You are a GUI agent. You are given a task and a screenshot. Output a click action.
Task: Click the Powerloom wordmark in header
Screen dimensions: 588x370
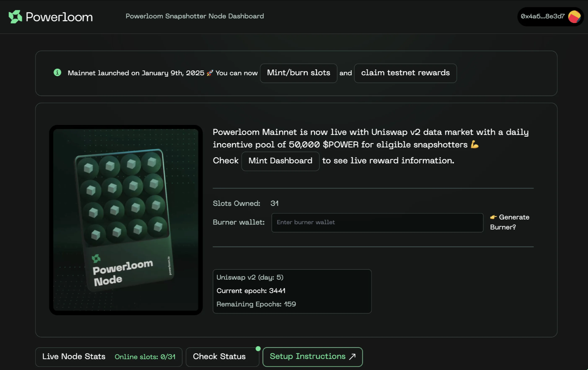59,17
